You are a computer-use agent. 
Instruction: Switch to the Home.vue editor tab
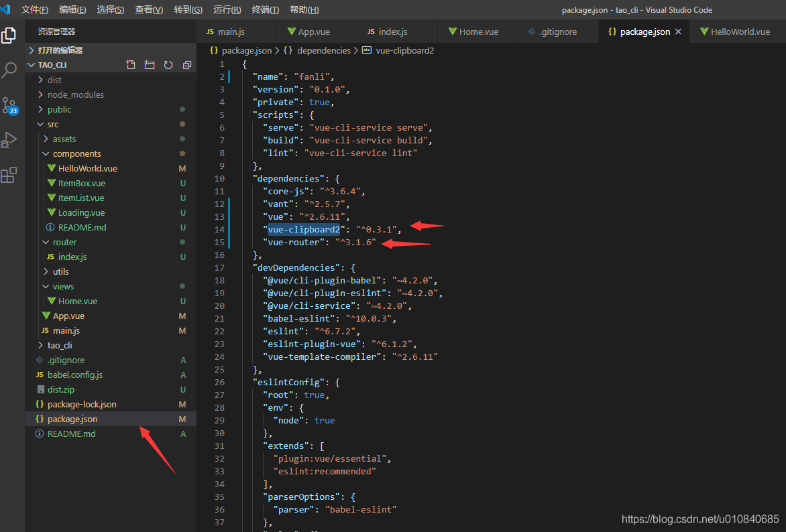(x=478, y=31)
